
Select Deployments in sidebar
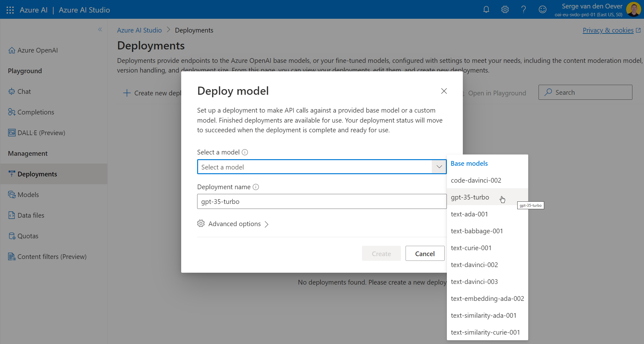[54, 174]
